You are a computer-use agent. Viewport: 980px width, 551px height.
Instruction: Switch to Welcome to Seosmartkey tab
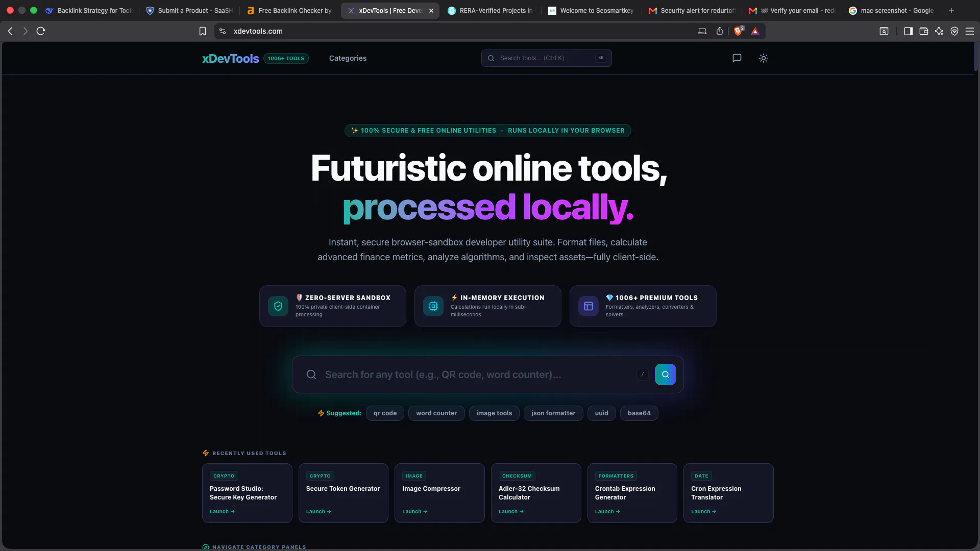pyautogui.click(x=591, y=10)
